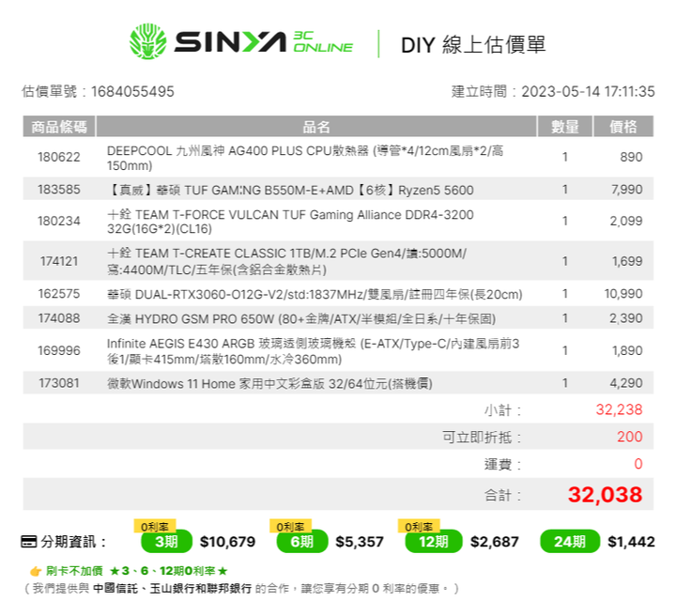The height and width of the screenshot is (616, 676).
Task: Click subtotal value 32,238
Action: 619,409
